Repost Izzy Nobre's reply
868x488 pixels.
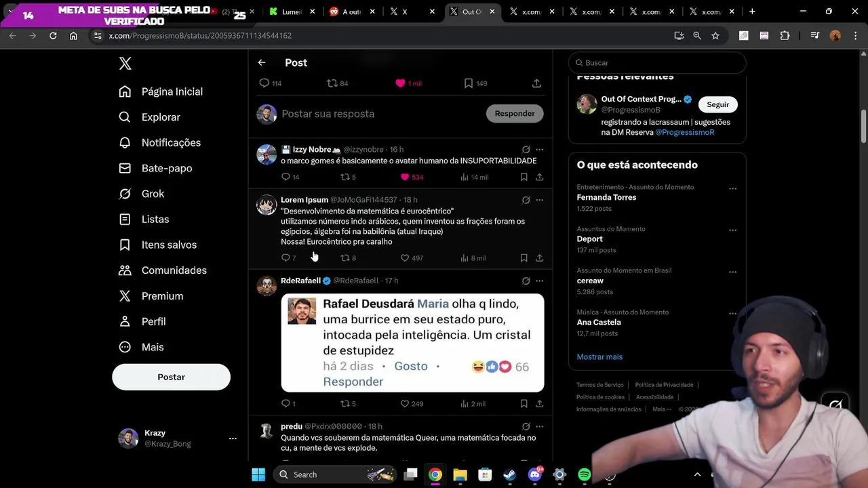pos(344,177)
